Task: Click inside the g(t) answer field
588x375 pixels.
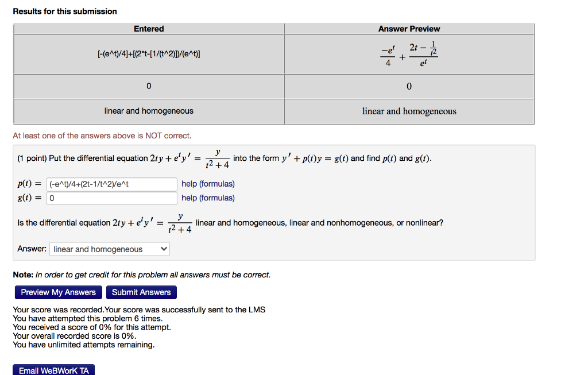Action: (111, 198)
